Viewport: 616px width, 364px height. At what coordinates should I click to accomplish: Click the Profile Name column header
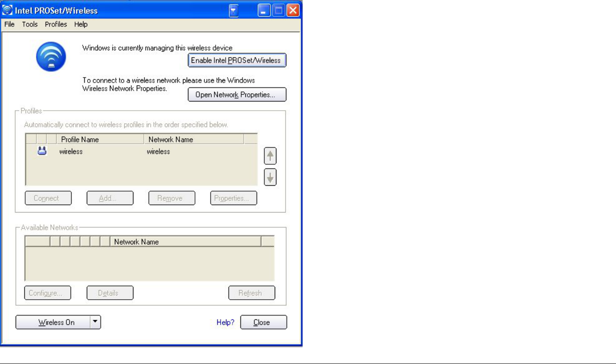click(x=100, y=139)
